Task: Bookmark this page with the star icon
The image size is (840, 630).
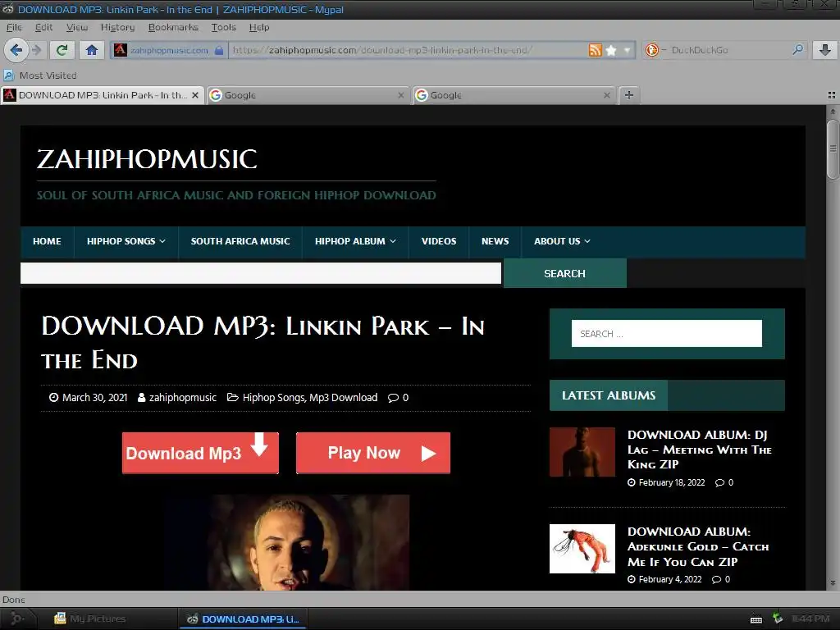Action: coord(611,50)
